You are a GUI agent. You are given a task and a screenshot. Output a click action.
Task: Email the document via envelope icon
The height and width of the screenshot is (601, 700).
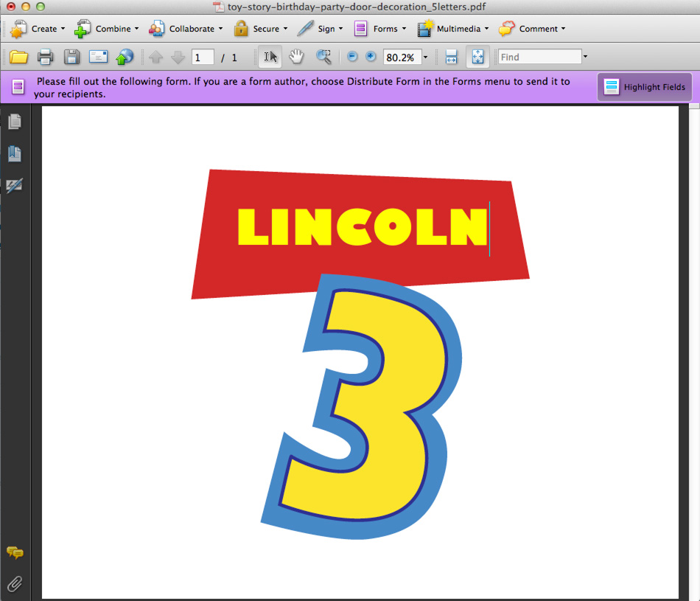click(98, 57)
